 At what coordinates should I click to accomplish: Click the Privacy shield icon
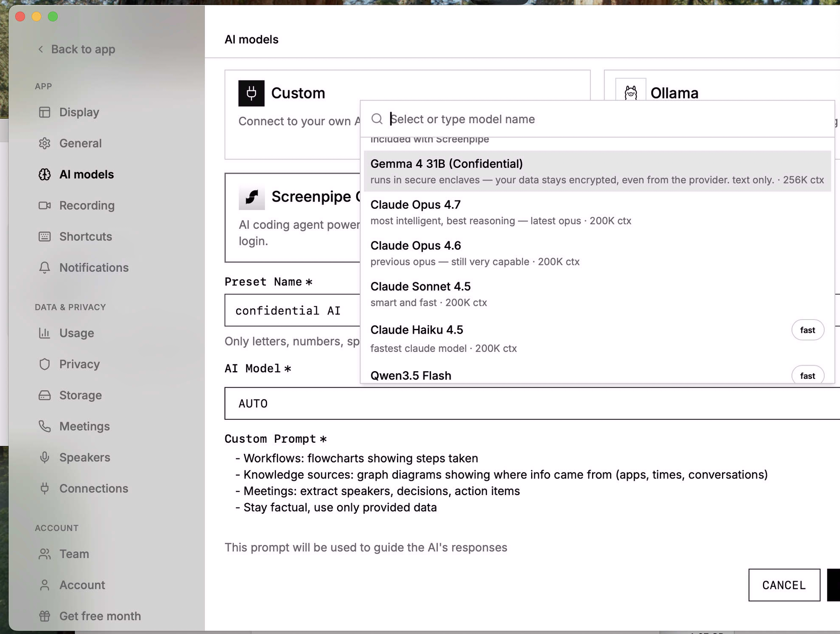pos(44,364)
